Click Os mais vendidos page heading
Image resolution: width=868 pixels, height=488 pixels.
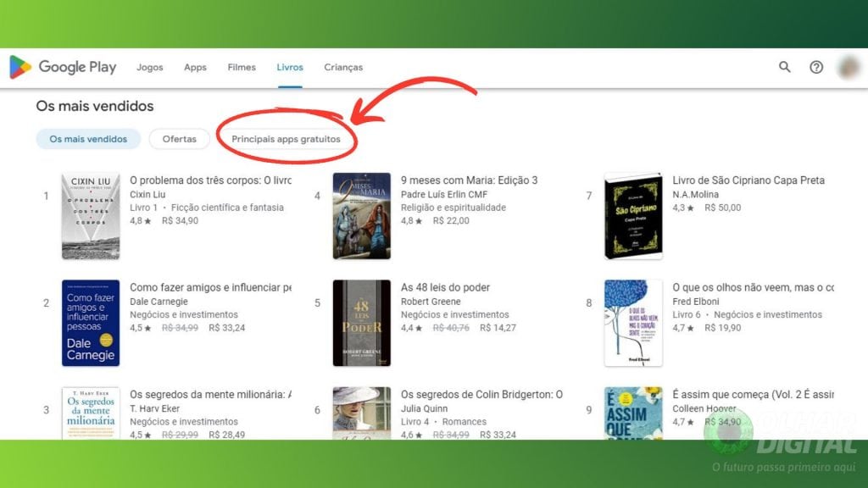pyautogui.click(x=95, y=106)
